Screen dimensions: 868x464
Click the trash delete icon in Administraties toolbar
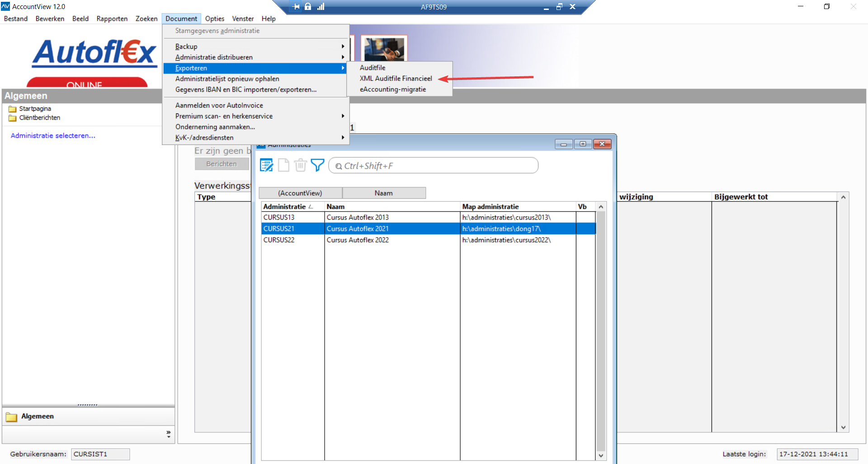pos(301,165)
